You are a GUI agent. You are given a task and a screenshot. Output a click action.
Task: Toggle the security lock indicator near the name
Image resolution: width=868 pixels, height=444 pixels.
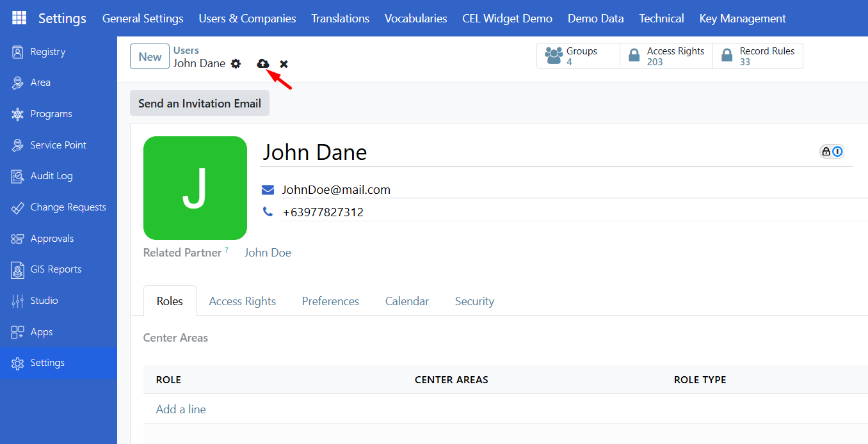825,151
